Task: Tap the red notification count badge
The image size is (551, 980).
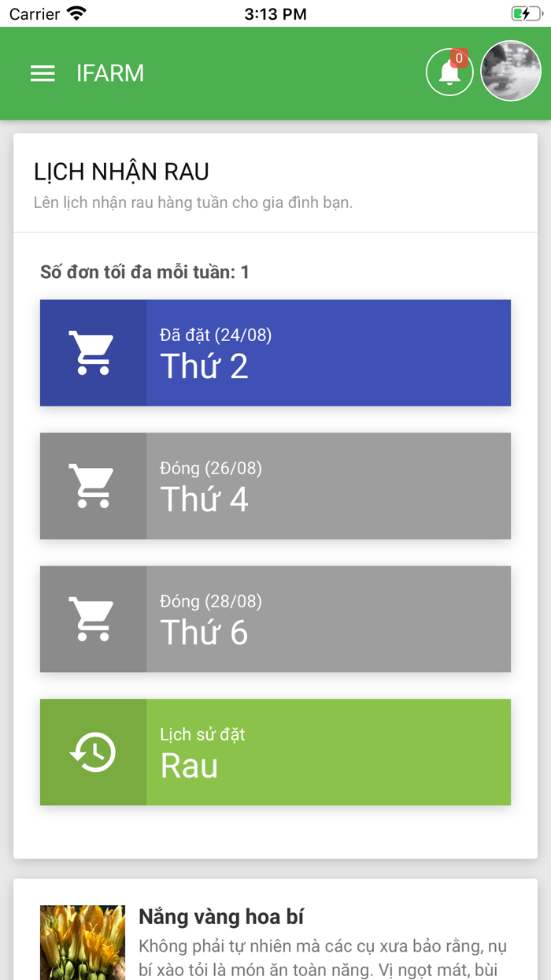Action: click(x=459, y=58)
